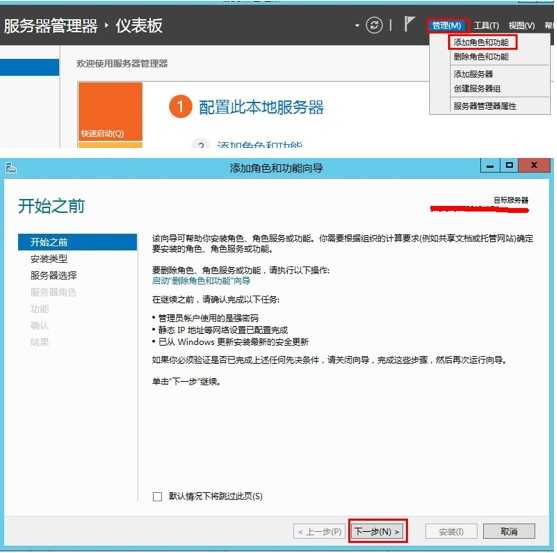Close the 添加角色和功能向导 window
Viewport: 557px width, 553px height.
point(534,166)
